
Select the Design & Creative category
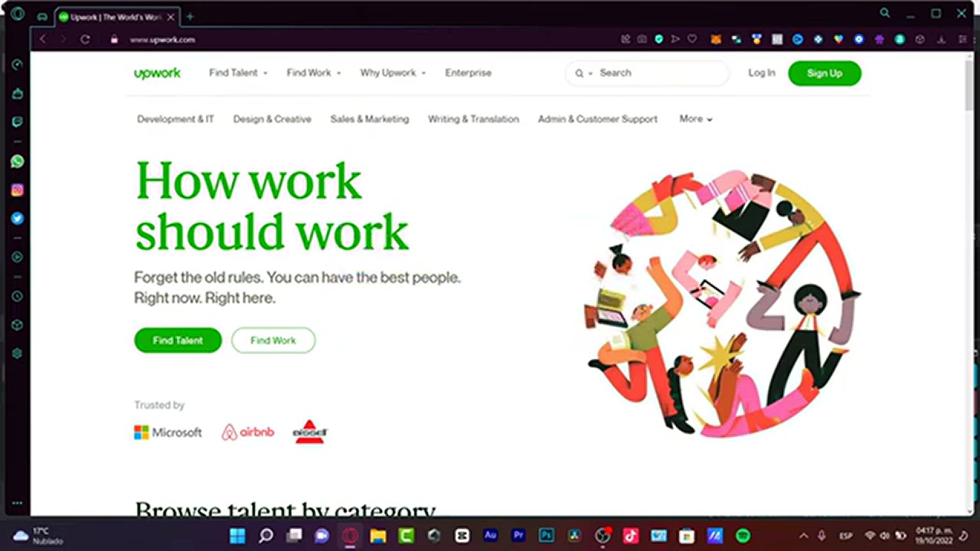click(272, 119)
